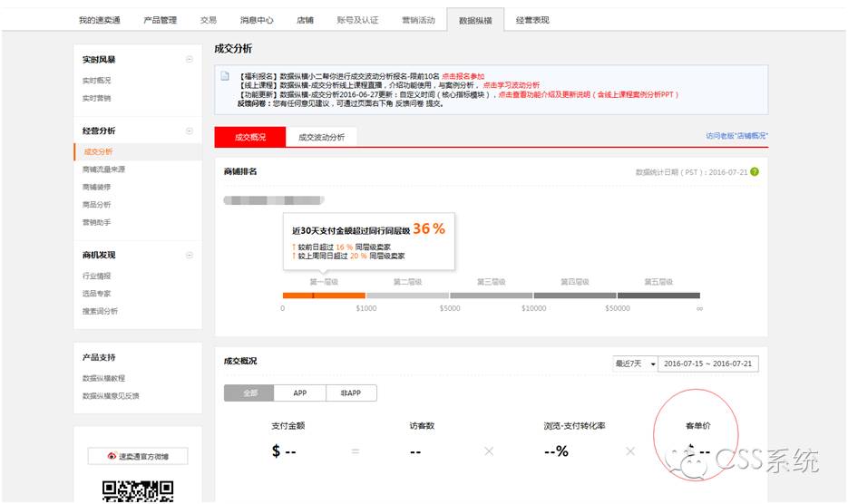The image size is (848, 504).
Task: Collapse the 商机发现 sidebar section
Action: [190, 256]
